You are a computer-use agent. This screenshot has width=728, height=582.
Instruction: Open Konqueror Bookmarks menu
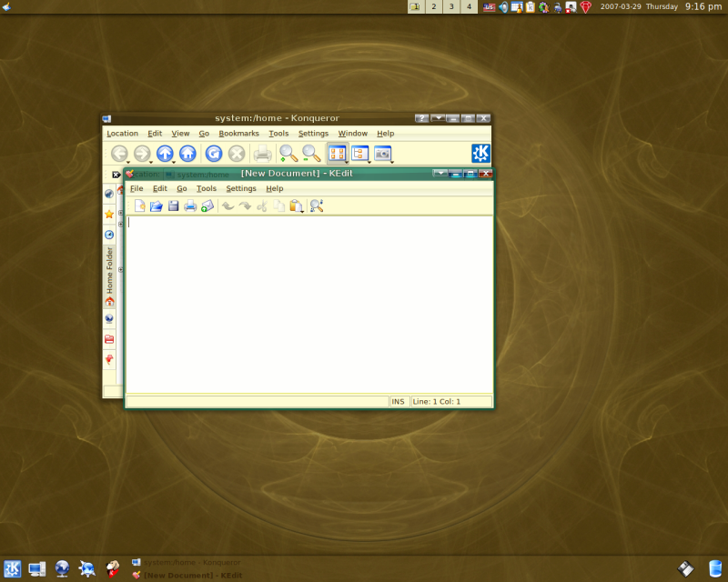238,133
